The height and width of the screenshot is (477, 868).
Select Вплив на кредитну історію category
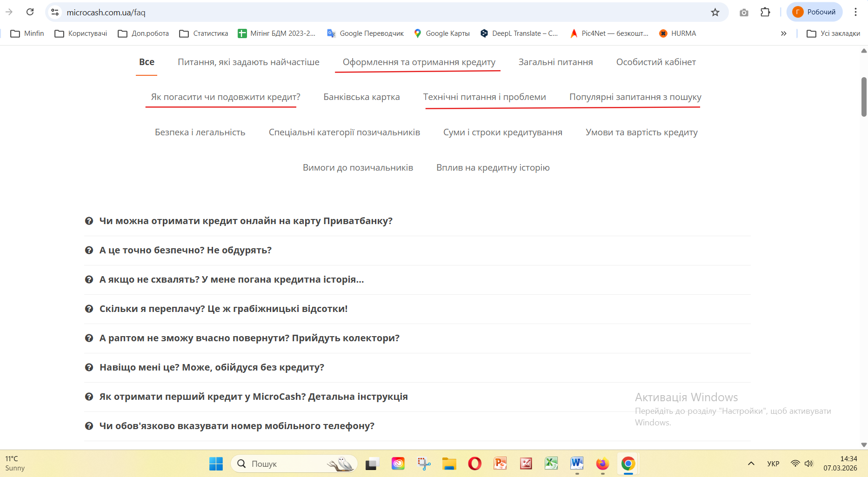493,168
